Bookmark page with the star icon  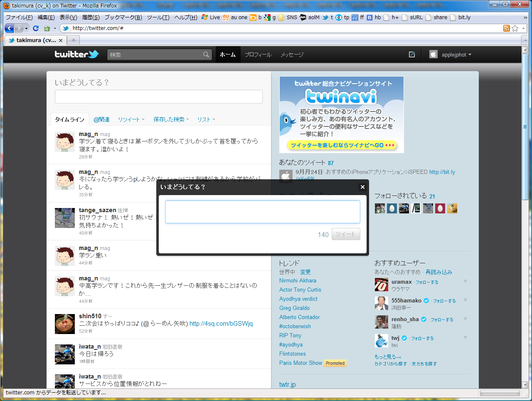click(x=515, y=28)
